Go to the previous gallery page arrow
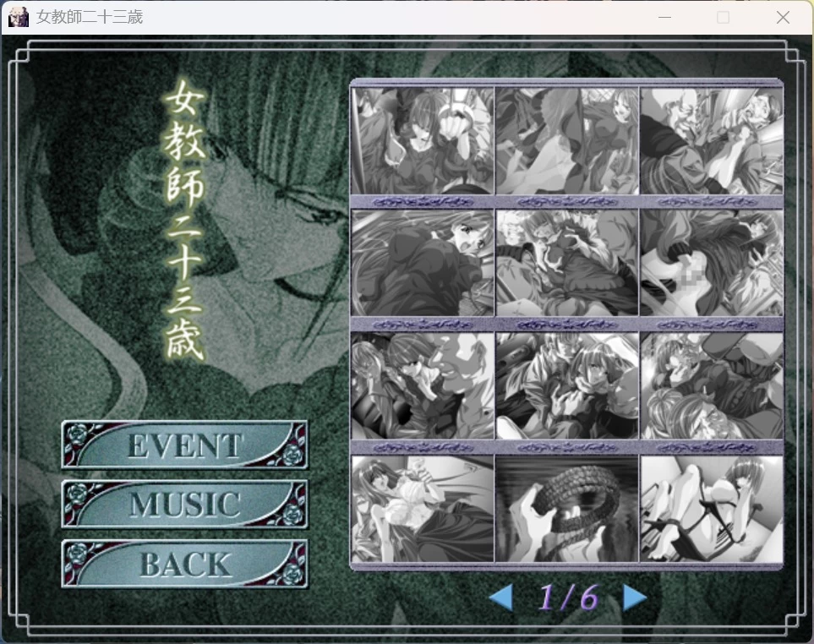The width and height of the screenshot is (814, 644). (x=501, y=598)
